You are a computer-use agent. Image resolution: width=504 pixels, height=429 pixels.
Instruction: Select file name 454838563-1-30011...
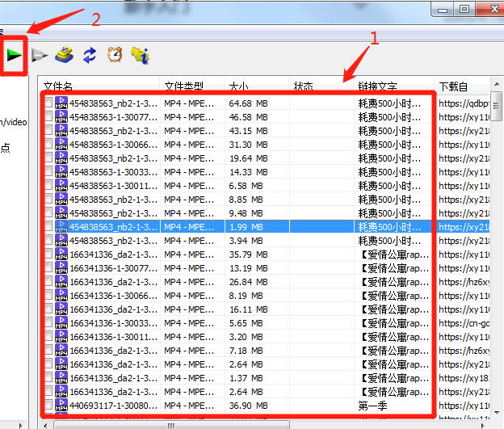coord(114,186)
